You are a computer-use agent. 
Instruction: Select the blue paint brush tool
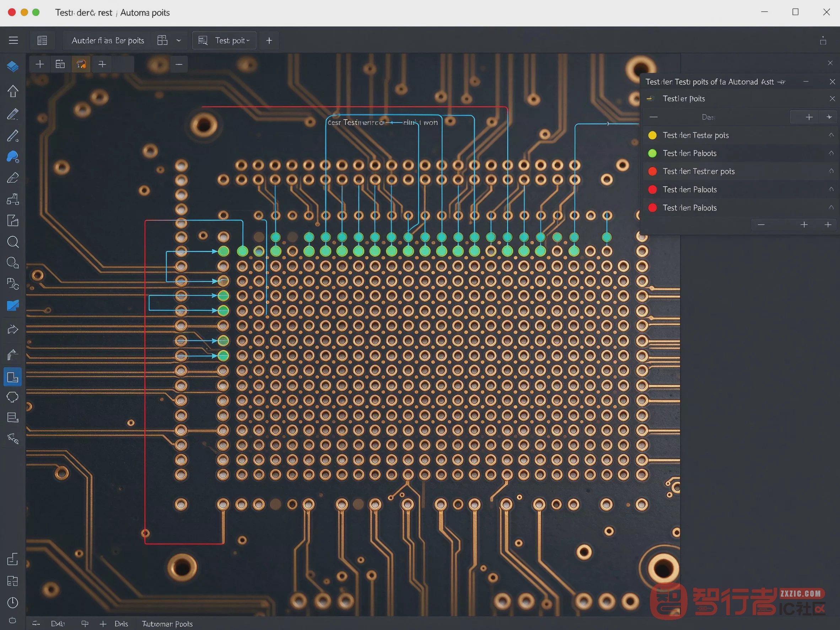(x=12, y=156)
